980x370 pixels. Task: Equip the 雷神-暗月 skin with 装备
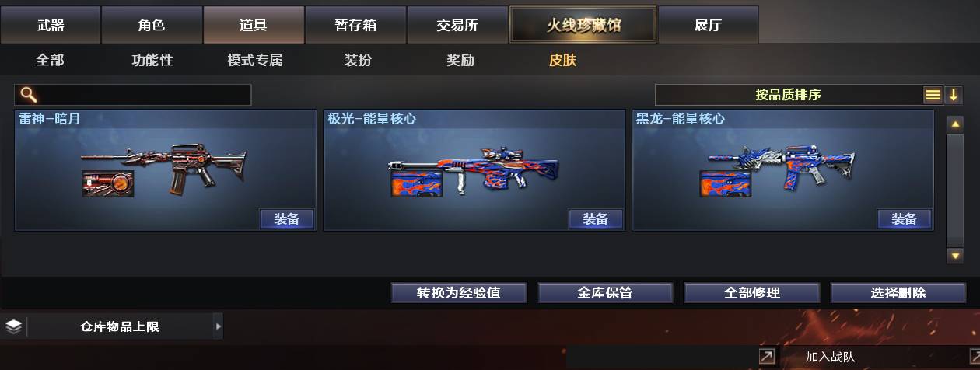286,219
